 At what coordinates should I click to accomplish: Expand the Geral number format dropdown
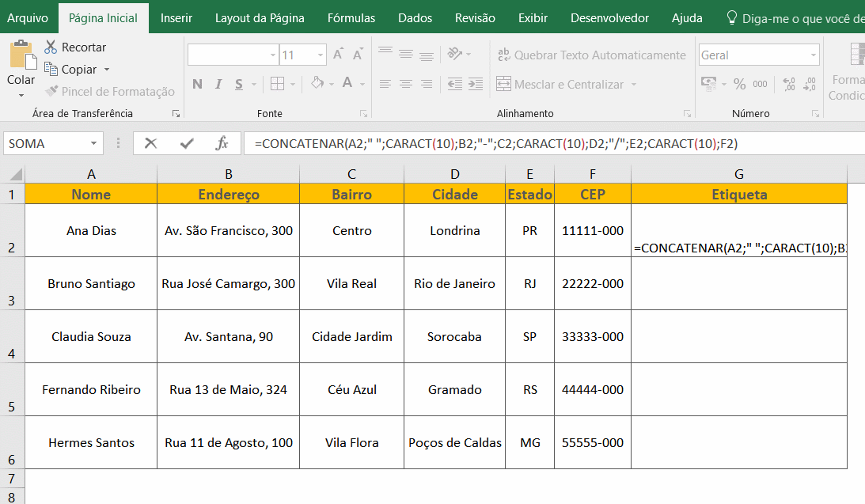(814, 55)
